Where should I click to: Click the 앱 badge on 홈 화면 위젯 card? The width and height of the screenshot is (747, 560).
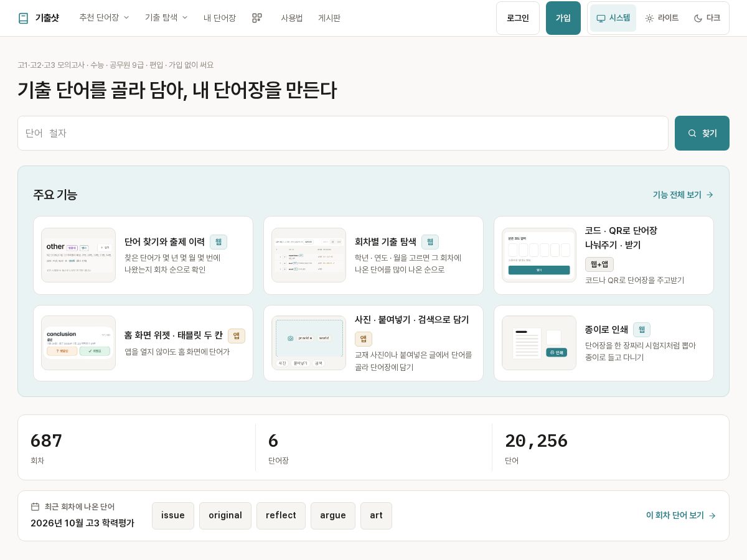237,336
